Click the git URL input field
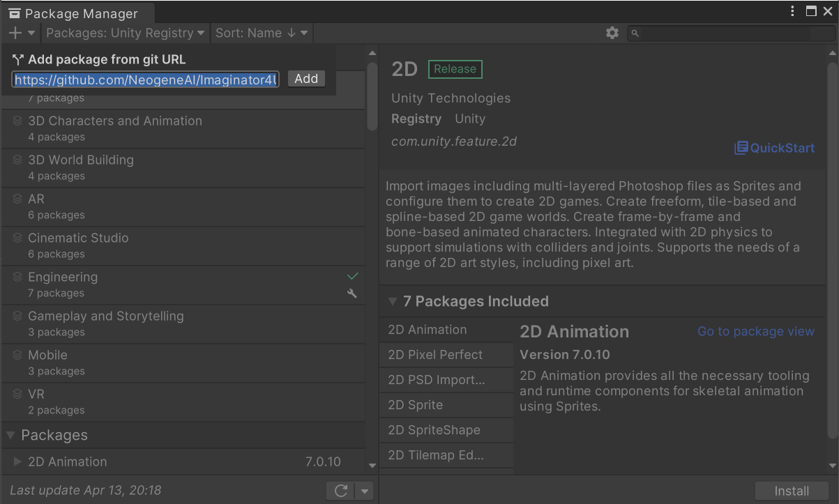 tap(146, 79)
